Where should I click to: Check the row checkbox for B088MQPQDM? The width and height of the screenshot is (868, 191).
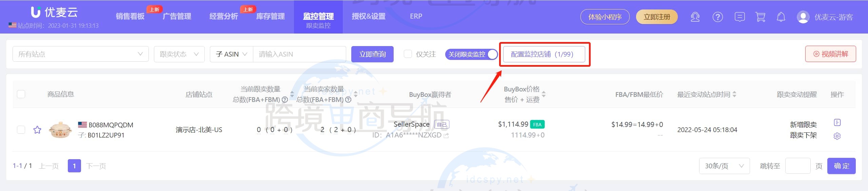21,130
